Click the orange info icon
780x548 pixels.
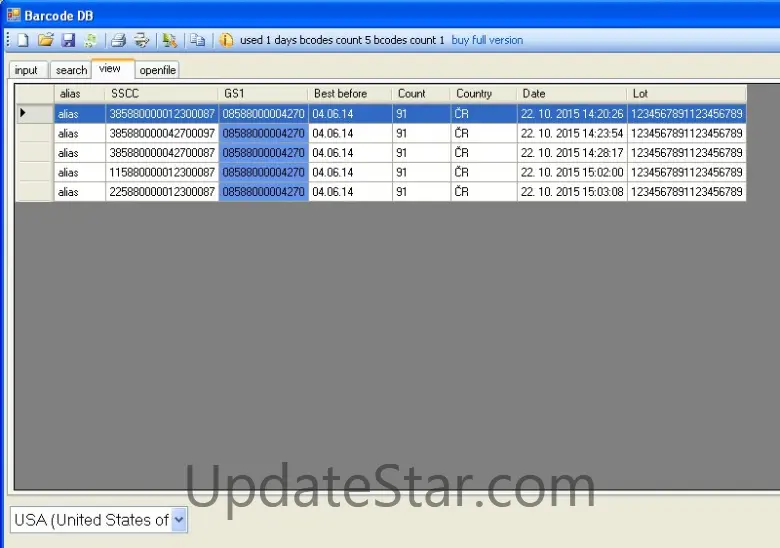point(226,40)
